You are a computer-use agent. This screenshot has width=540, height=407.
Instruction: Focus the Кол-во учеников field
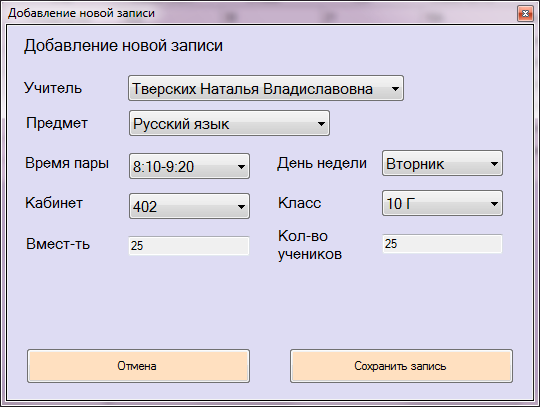[442, 244]
